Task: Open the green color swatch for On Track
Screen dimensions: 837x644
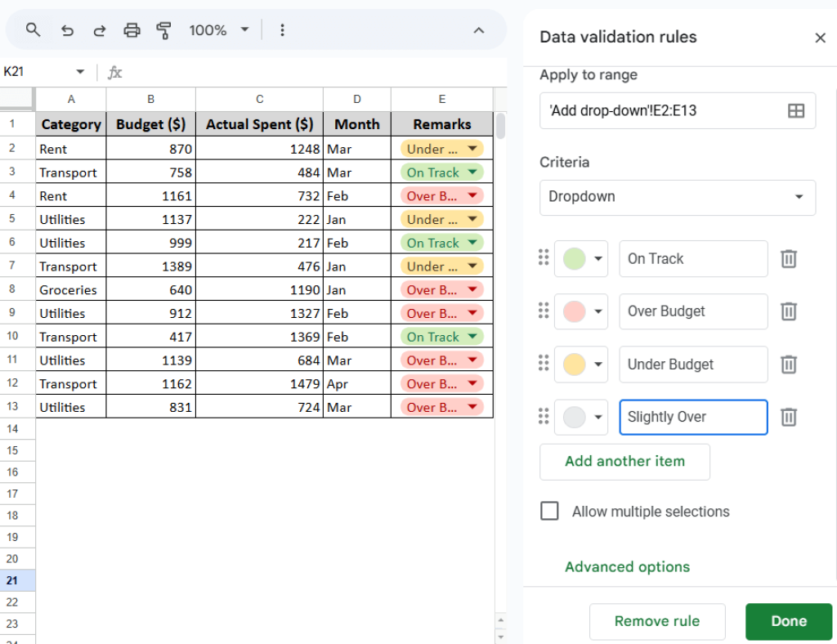Action: pos(581,258)
